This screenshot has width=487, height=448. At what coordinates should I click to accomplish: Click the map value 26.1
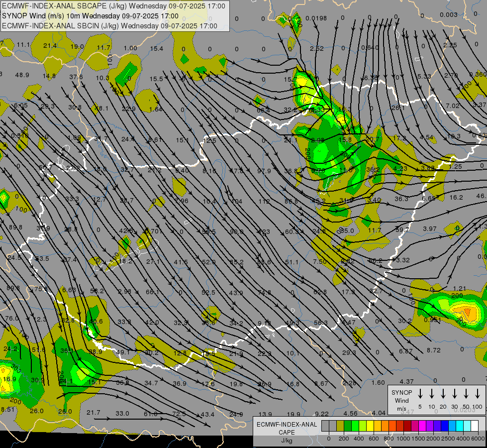398,108
